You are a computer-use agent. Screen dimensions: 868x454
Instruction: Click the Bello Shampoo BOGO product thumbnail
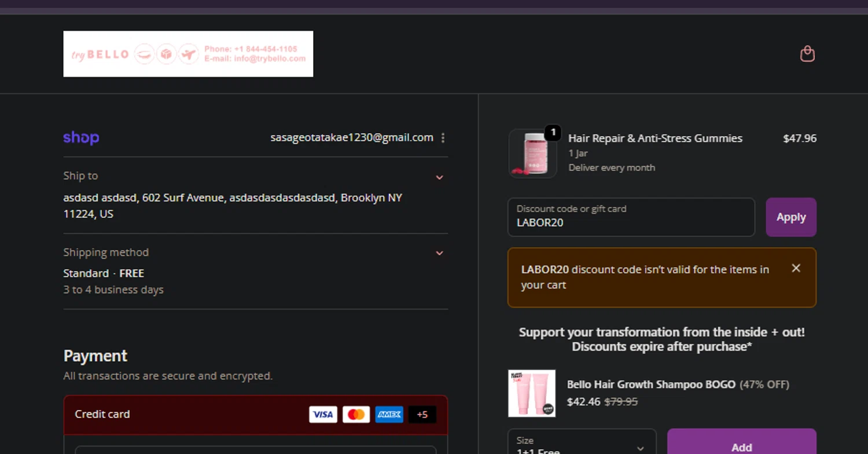[532, 393]
